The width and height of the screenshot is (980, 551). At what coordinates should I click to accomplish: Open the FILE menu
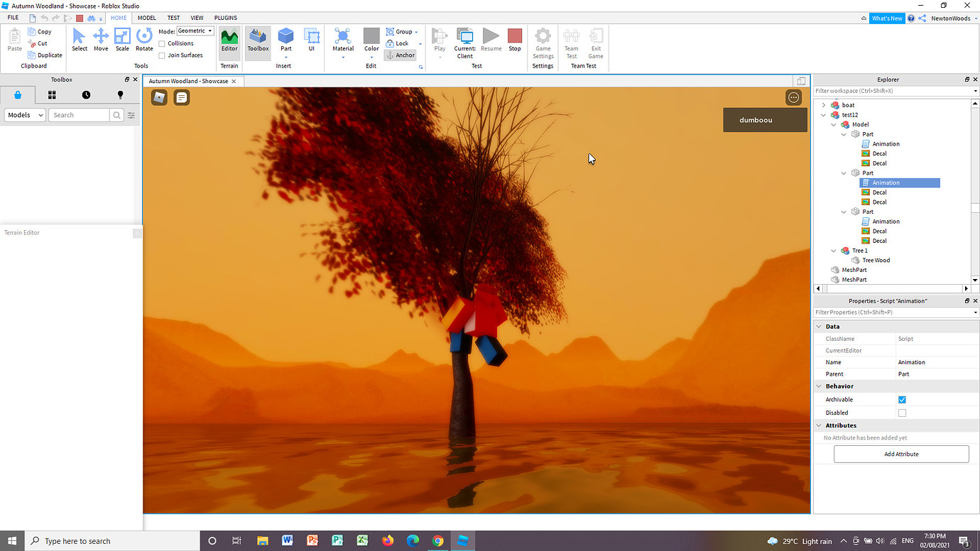pyautogui.click(x=13, y=18)
